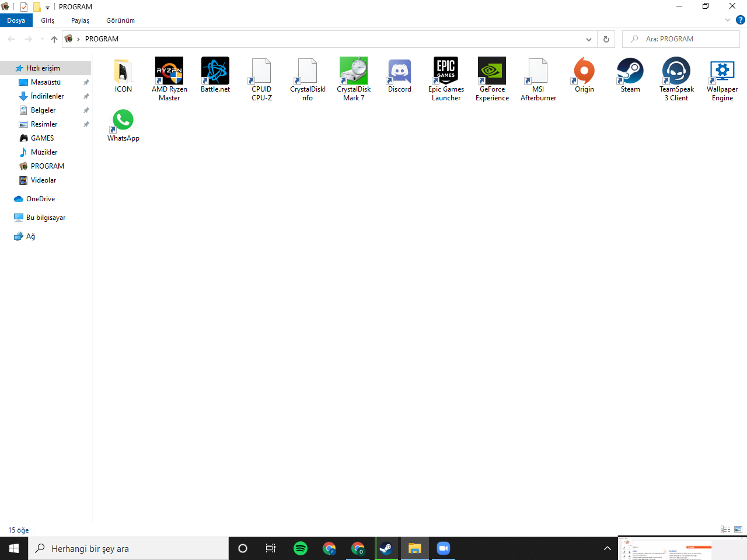Select the Steam shortcut in the folder
This screenshot has width=747, height=560.
tap(630, 75)
